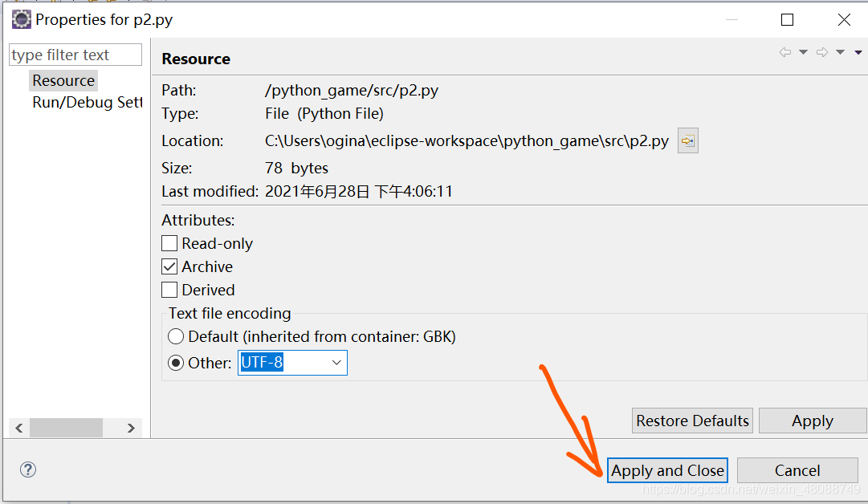Click the help question mark icon
The height and width of the screenshot is (504, 868).
[28, 469]
